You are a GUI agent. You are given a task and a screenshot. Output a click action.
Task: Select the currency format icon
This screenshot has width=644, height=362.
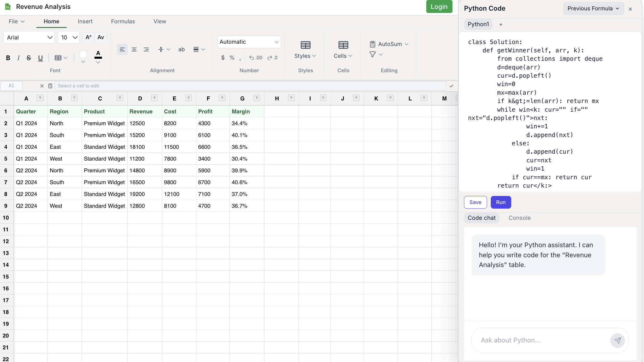click(x=223, y=58)
